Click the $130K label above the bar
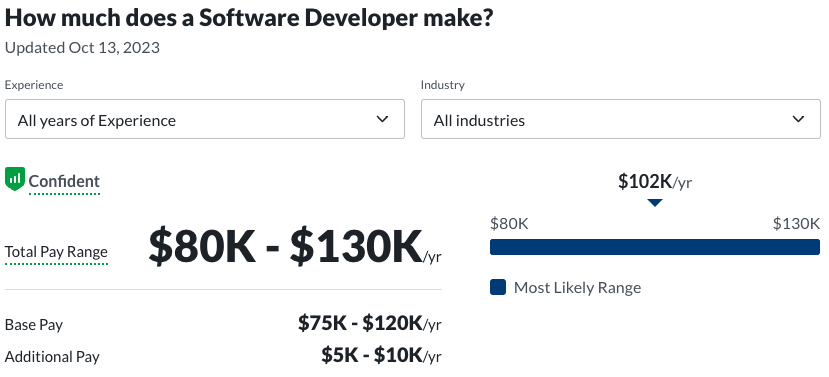 pyautogui.click(x=796, y=224)
